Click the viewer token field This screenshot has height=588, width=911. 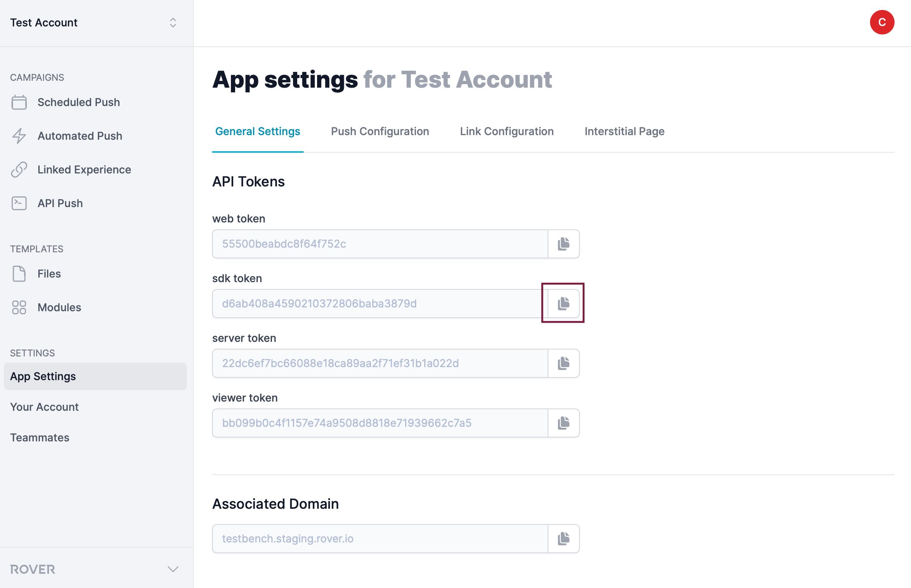coord(380,423)
